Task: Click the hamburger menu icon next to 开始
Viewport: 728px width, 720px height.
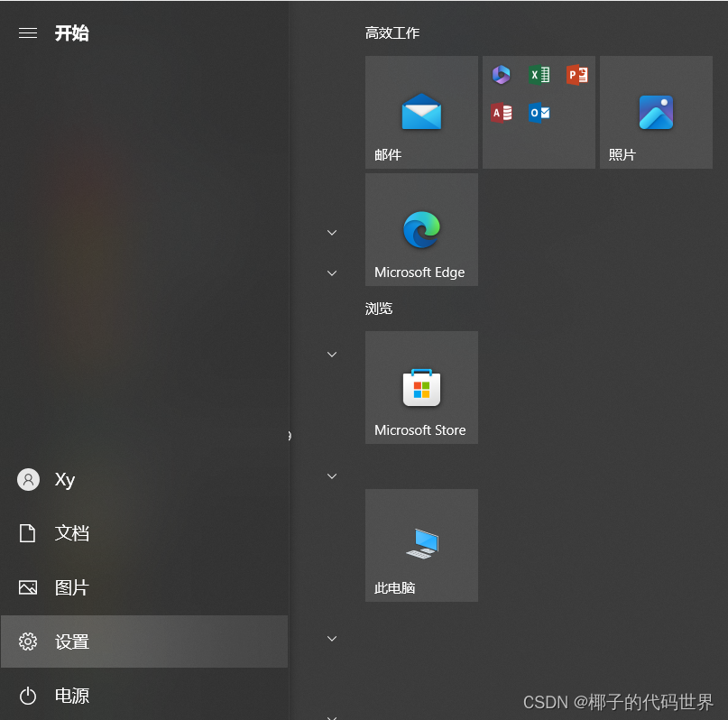Action: click(x=28, y=33)
